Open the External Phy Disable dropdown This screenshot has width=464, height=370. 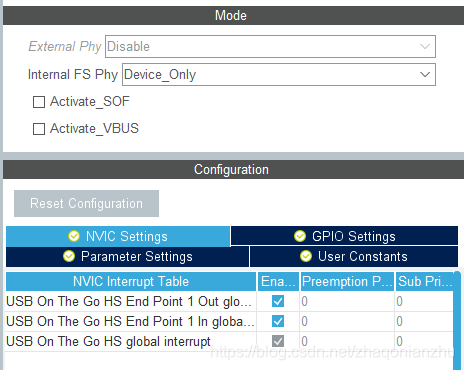click(270, 46)
